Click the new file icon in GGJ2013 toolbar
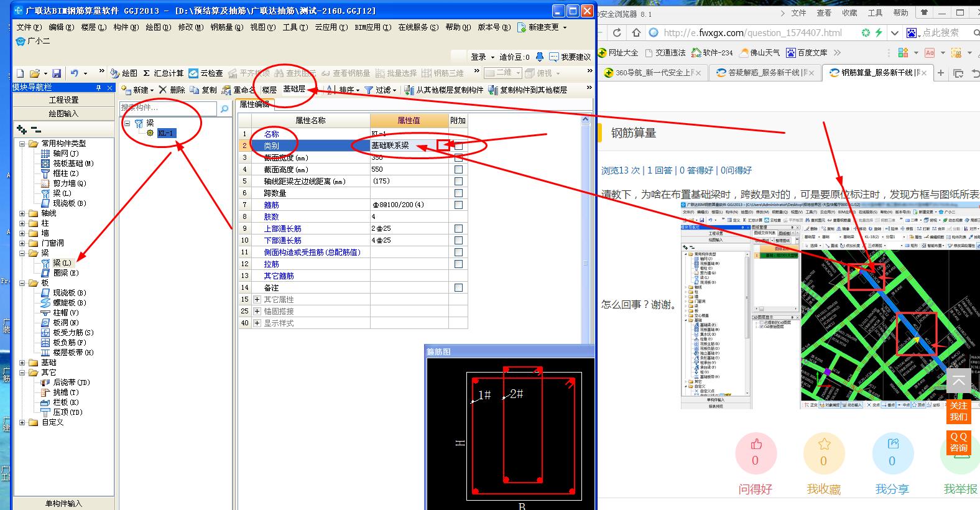The image size is (980, 510). (x=21, y=73)
